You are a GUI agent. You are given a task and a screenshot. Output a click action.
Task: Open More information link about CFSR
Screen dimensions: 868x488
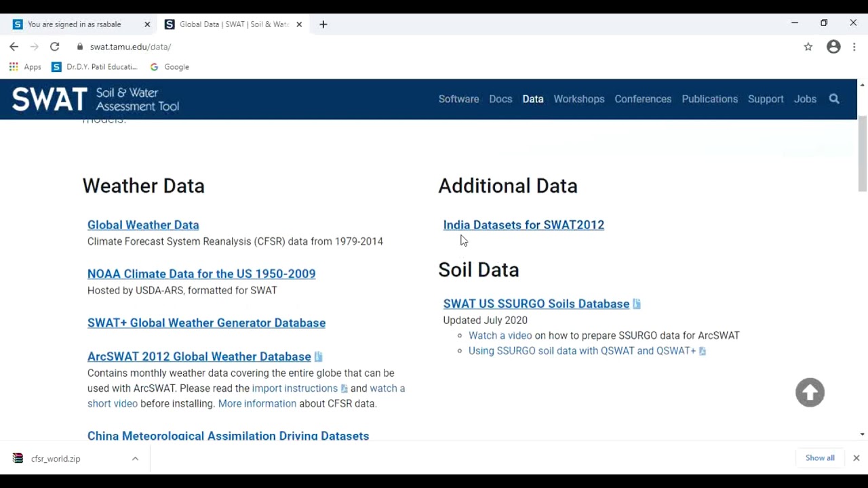[x=257, y=403]
